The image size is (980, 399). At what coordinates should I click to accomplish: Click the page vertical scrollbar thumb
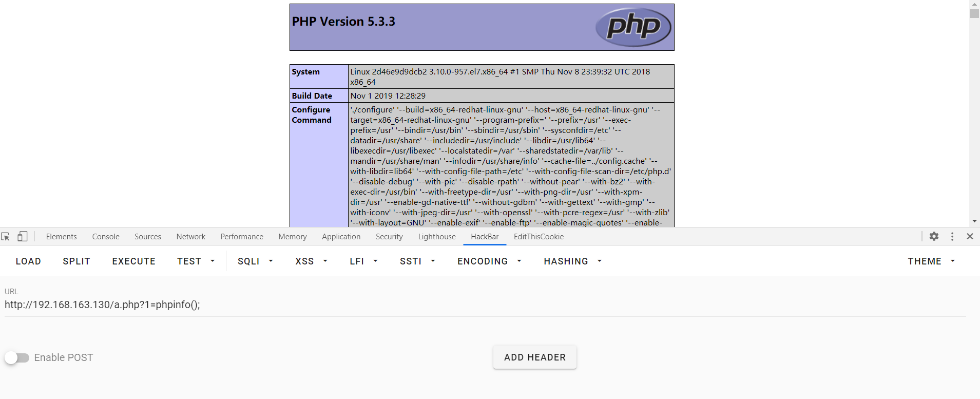pyautogui.click(x=974, y=13)
